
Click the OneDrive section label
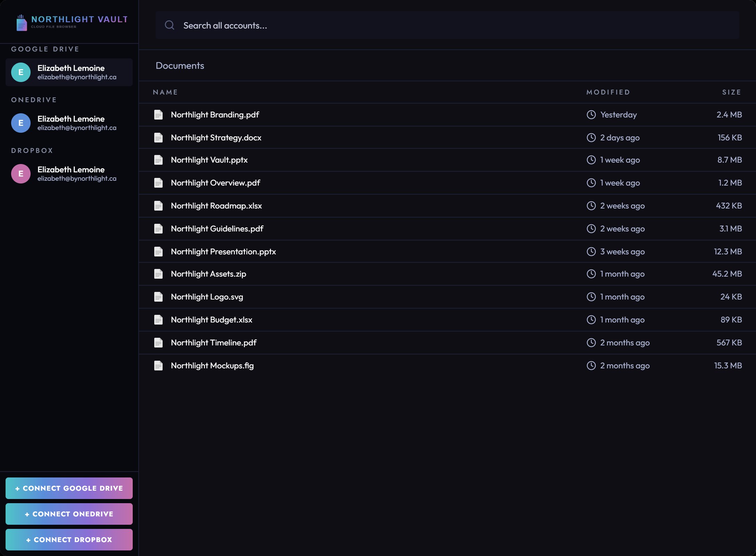[x=34, y=100]
